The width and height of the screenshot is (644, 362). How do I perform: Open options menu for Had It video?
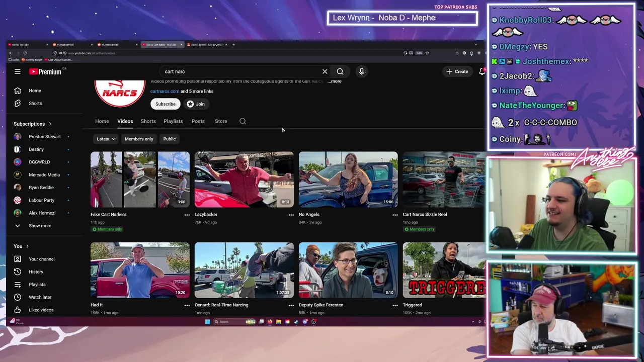tap(187, 305)
